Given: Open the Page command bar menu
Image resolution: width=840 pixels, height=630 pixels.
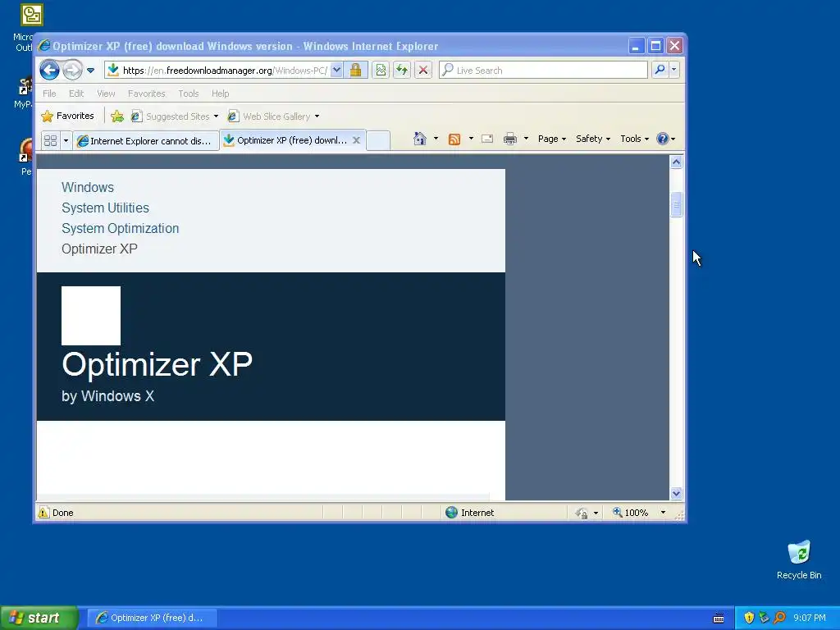Looking at the screenshot, I should click(552, 139).
